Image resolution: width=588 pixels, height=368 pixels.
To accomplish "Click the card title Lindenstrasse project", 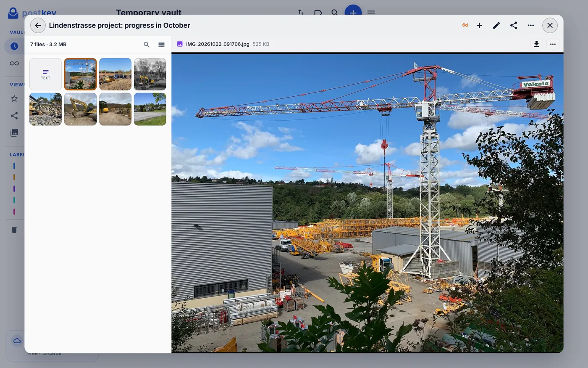I will tap(119, 25).
